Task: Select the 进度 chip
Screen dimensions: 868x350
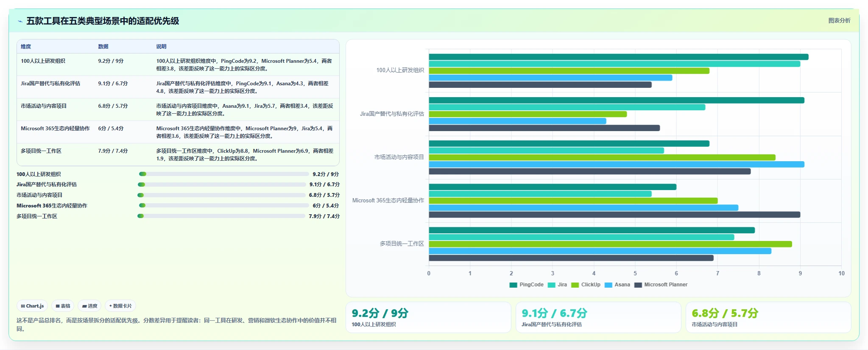Action: point(89,306)
